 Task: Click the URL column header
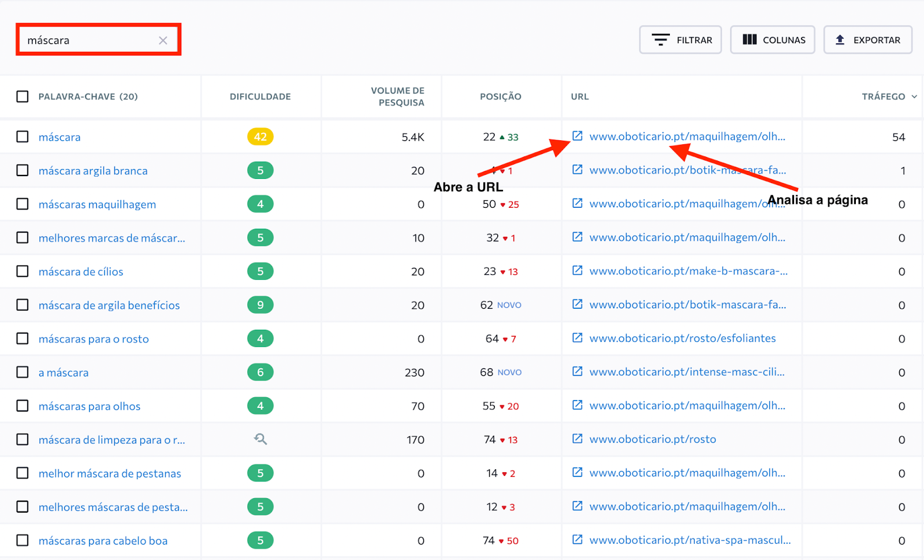coord(580,96)
